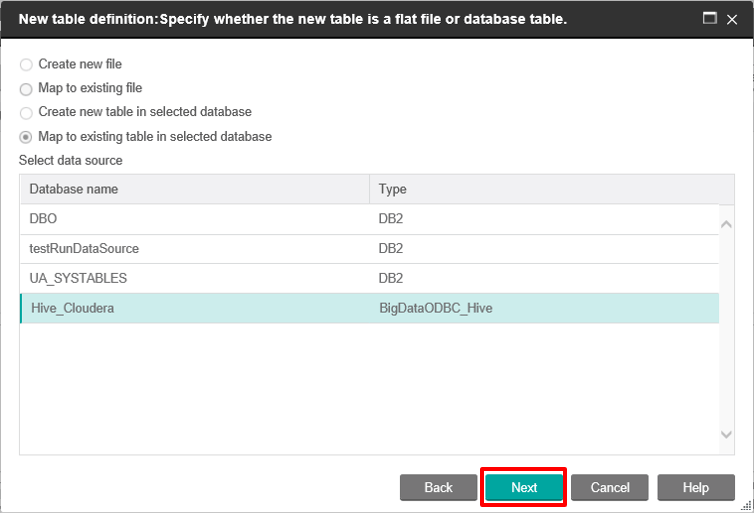Close the dialog with the X icon
754x513 pixels.
732,19
